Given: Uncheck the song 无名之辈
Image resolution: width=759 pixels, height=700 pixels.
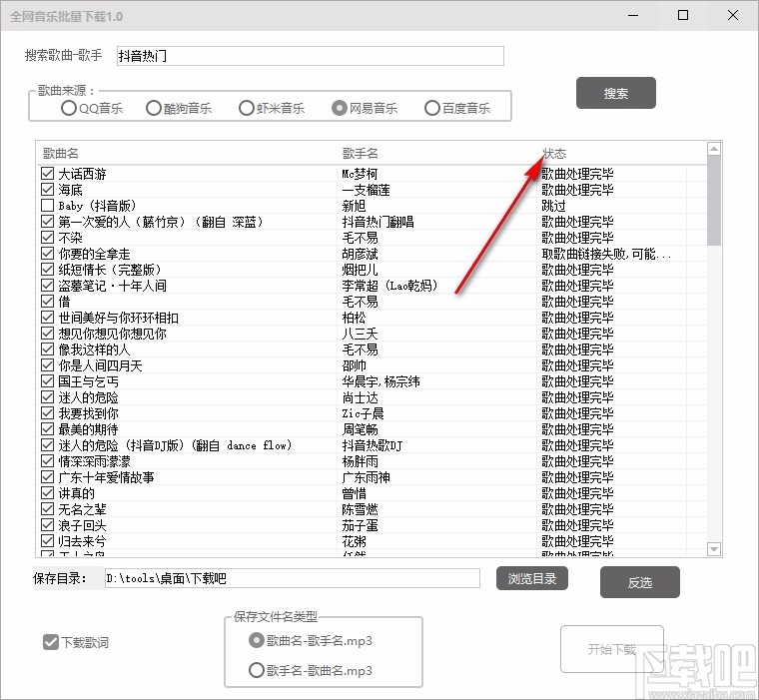Looking at the screenshot, I should point(48,509).
